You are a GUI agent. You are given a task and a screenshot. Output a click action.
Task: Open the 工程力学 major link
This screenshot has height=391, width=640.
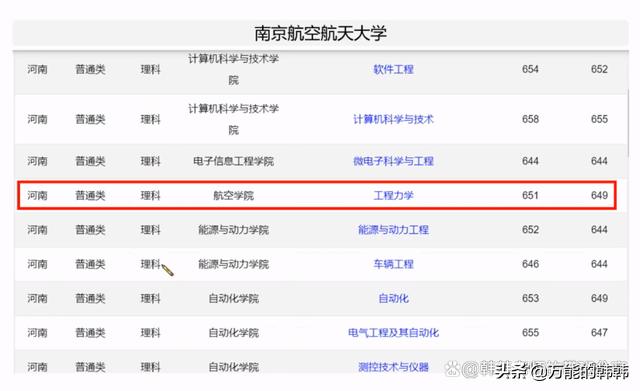click(x=393, y=196)
